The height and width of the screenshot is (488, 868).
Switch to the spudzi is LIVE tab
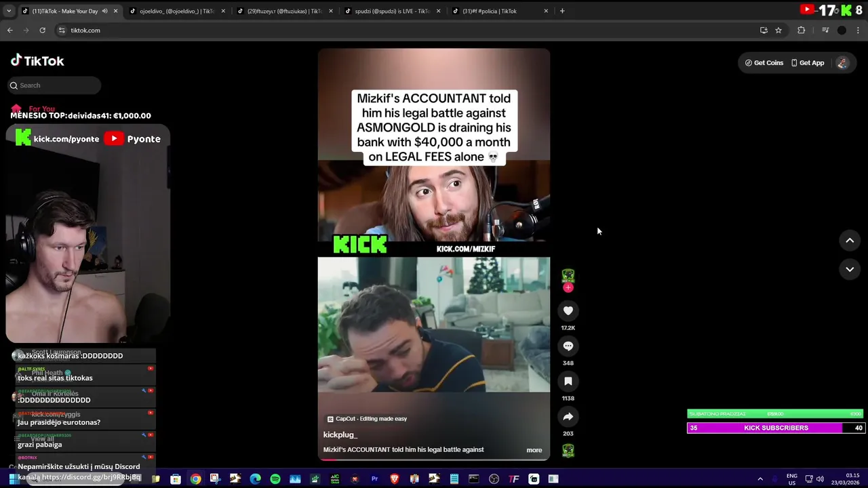click(x=392, y=11)
